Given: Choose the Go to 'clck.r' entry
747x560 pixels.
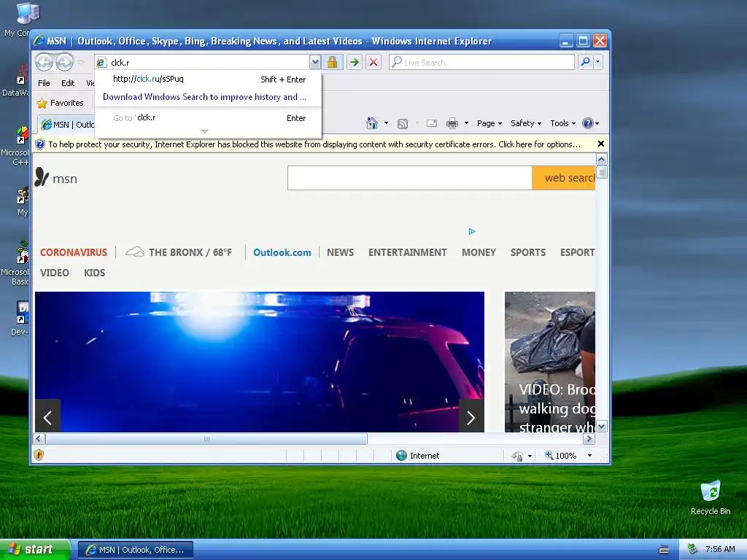Looking at the screenshot, I should click(208, 117).
